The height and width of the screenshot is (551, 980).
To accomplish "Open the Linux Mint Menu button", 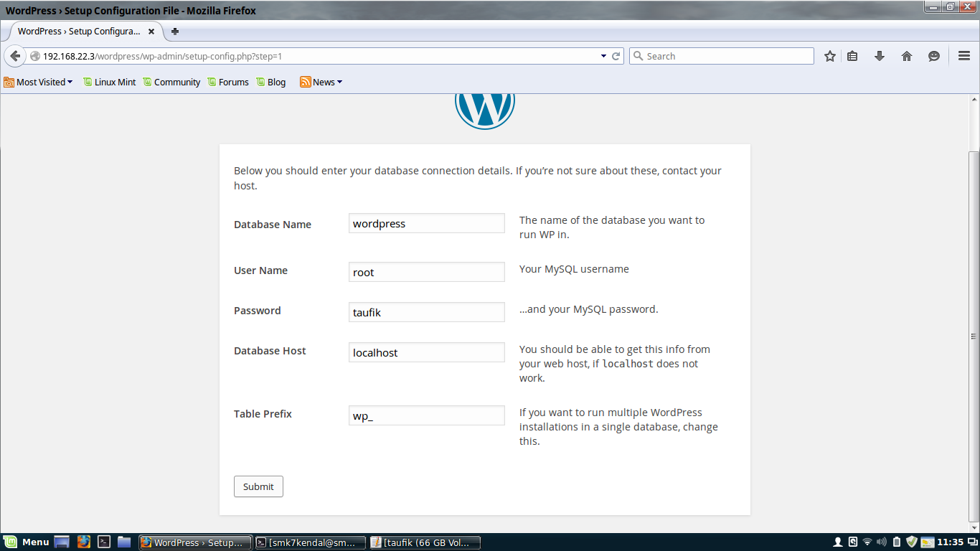I will (27, 542).
